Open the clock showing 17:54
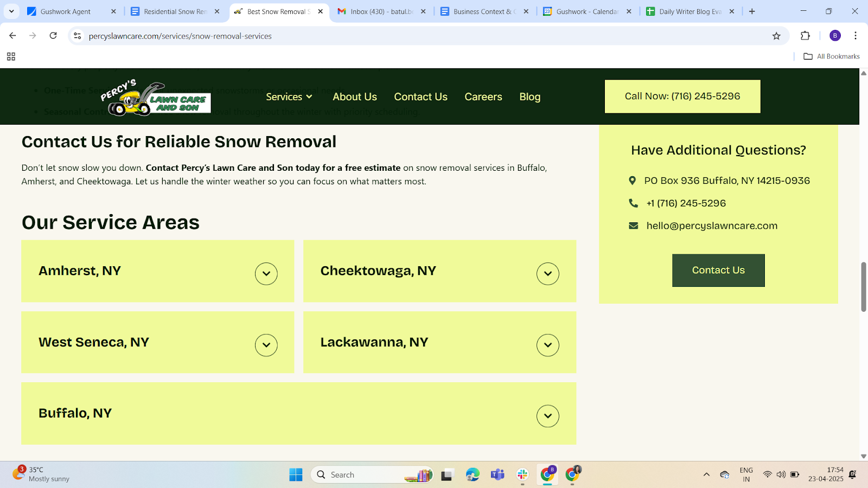This screenshot has width=868, height=488. (x=826, y=474)
